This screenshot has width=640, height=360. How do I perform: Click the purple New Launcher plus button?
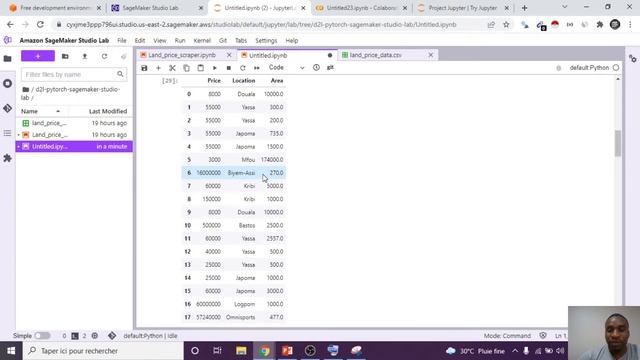point(38,56)
